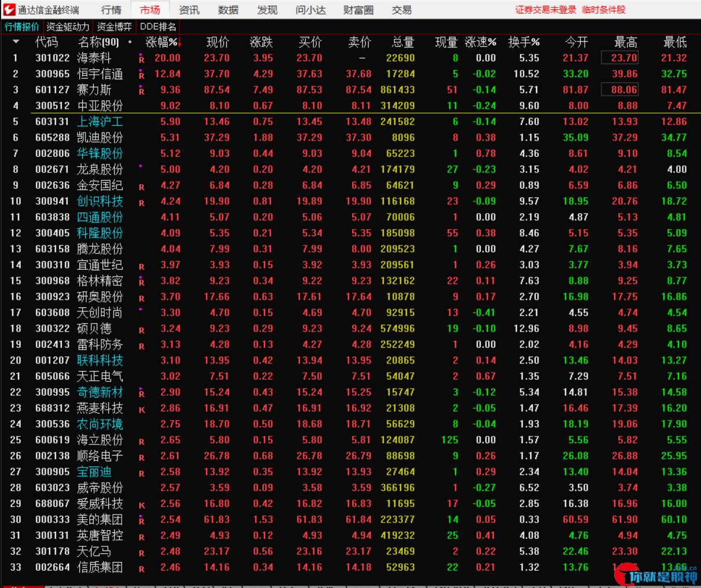
Task: Click the R marker in the 海立股份 row
Action: (142, 442)
